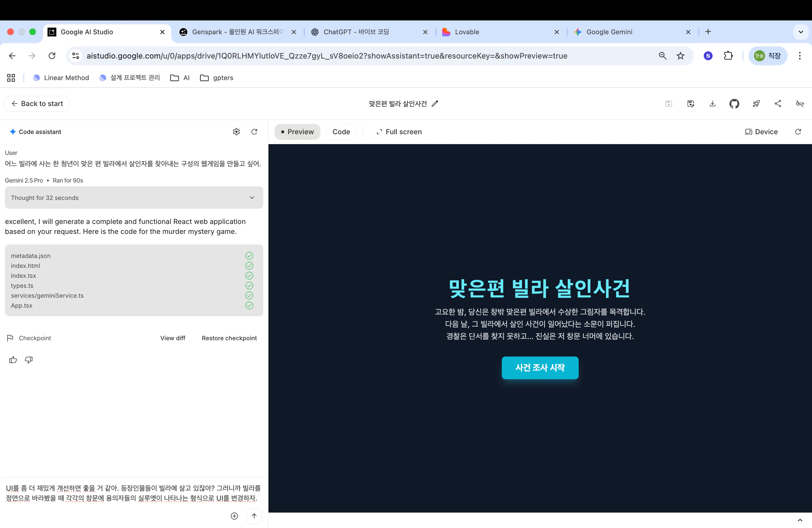
Task: Click the browser address bar URL
Action: (x=327, y=56)
